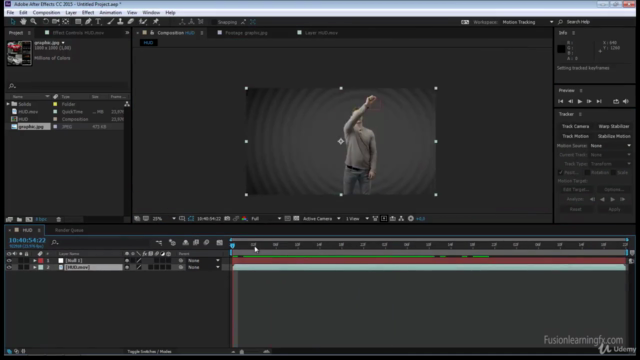Image resolution: width=640 pixels, height=360 pixels.
Task: Select the Roto Brush tool
Action: point(143,22)
